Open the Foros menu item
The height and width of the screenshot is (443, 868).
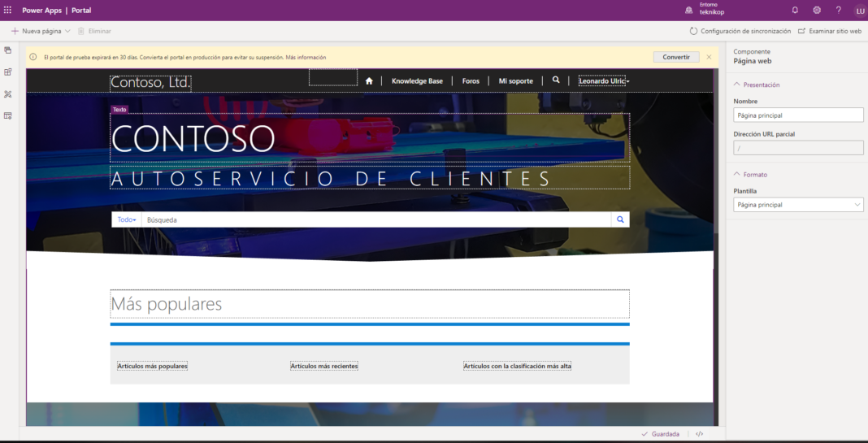point(471,80)
